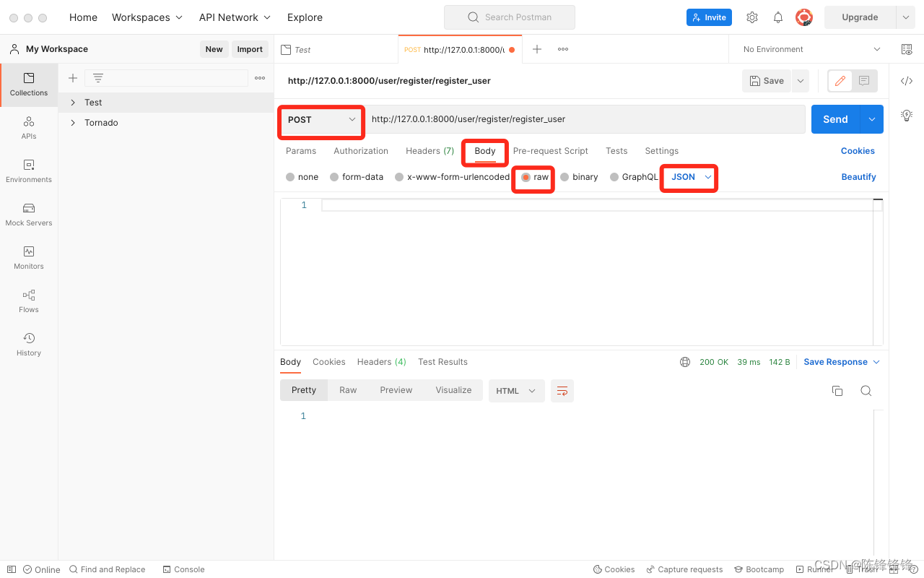This screenshot has width=924, height=578.
Task: Open the No Environment selector
Action: (811, 49)
